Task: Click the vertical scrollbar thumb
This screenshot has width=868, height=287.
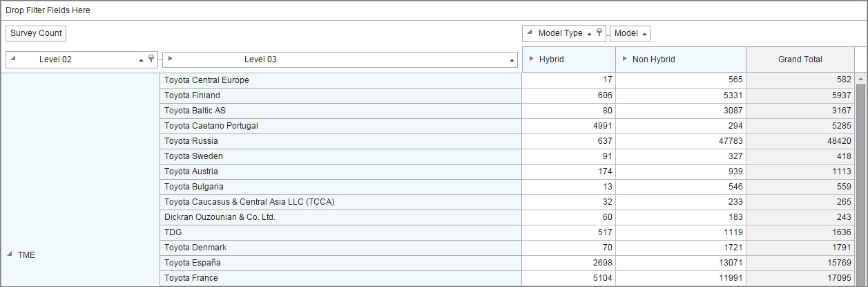Action: pyautogui.click(x=860, y=184)
